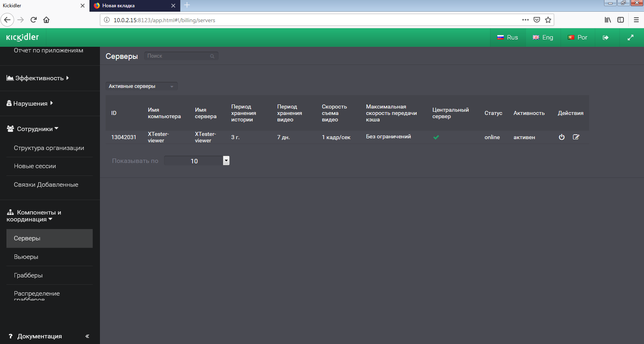Sort by the ID column header

tap(114, 113)
